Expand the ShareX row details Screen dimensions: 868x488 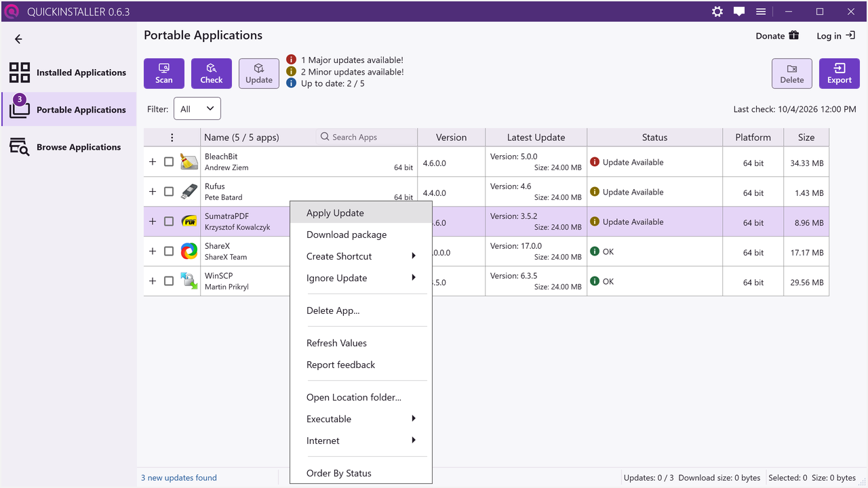pos(153,251)
